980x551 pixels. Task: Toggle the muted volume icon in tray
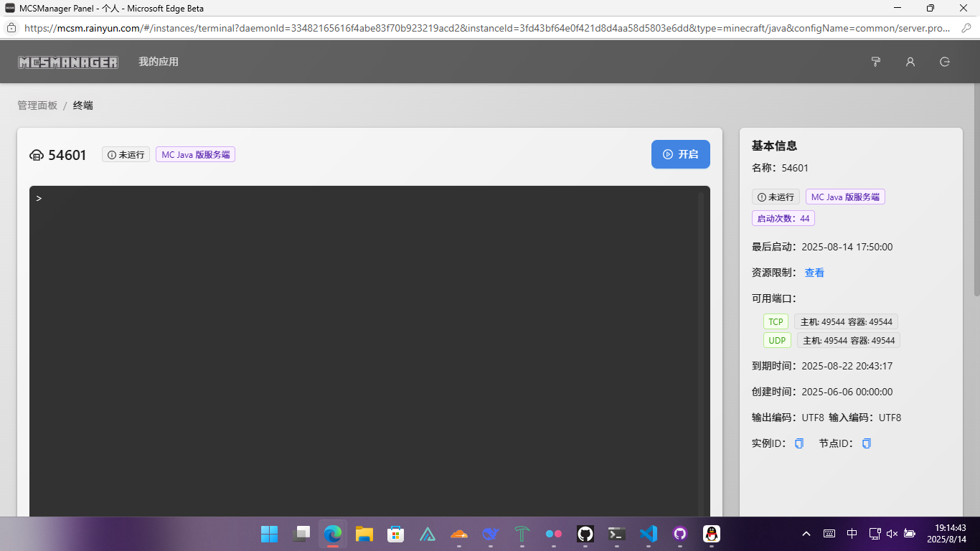tap(892, 534)
